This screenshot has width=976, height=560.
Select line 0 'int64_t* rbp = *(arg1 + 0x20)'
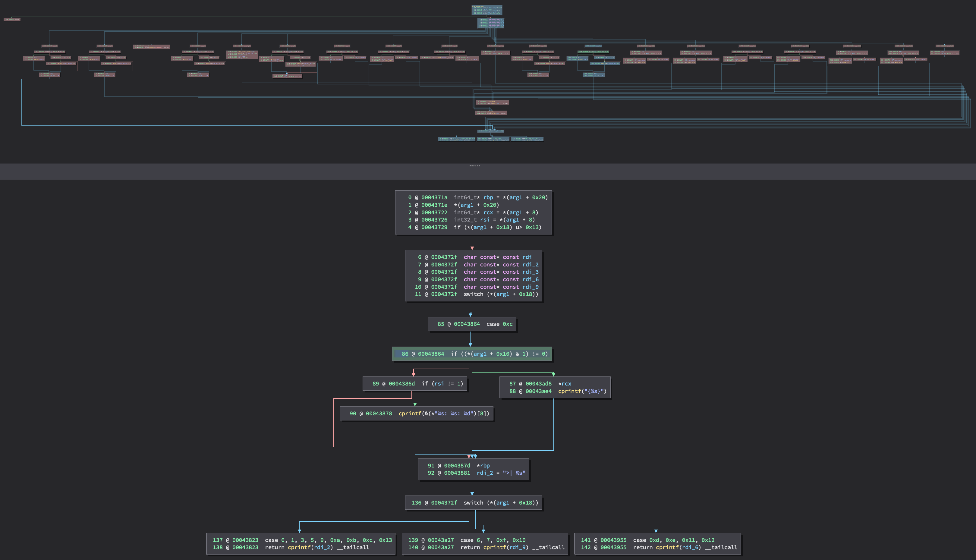point(478,197)
